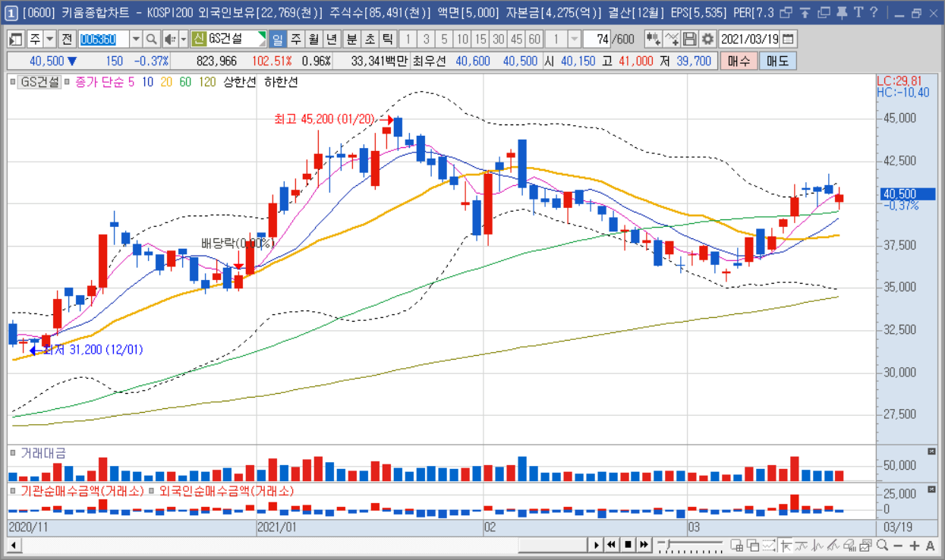
Task: Click the GS건설 legend label button in chart
Action: click(40, 82)
